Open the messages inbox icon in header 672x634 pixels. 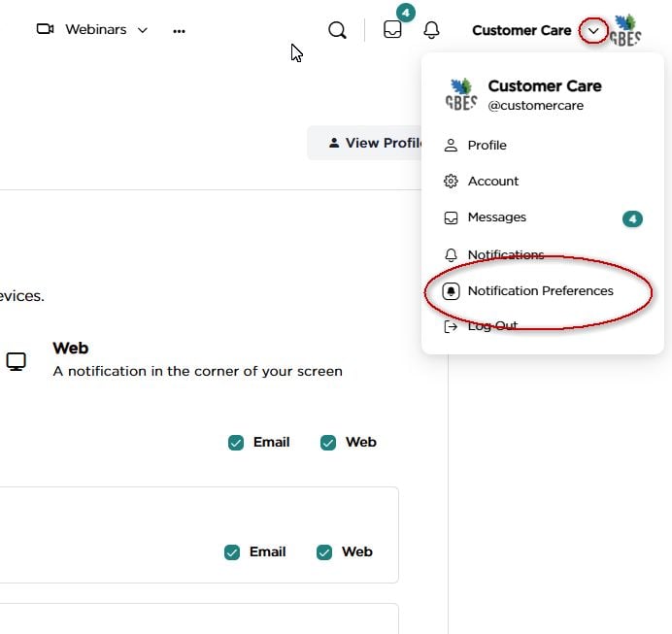tap(392, 29)
